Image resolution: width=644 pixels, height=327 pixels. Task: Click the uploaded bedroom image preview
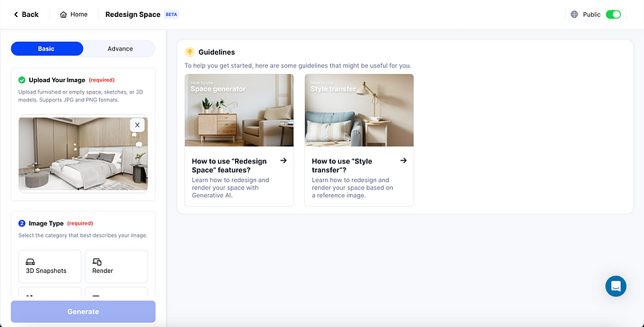(x=83, y=154)
